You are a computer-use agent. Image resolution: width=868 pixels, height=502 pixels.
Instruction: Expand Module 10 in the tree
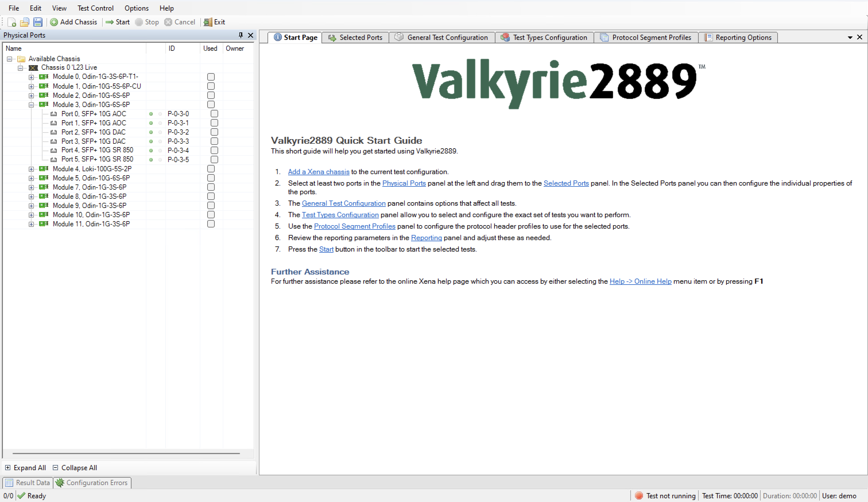(x=31, y=215)
